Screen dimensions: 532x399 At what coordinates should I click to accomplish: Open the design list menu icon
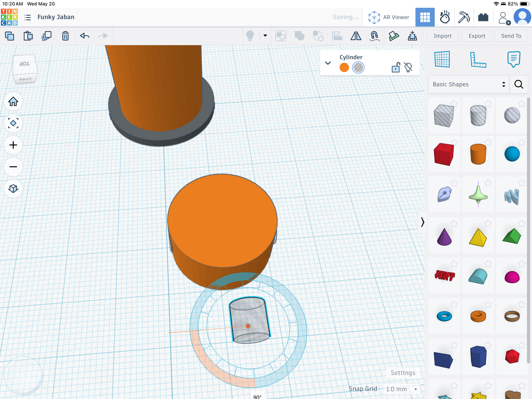tap(28, 17)
